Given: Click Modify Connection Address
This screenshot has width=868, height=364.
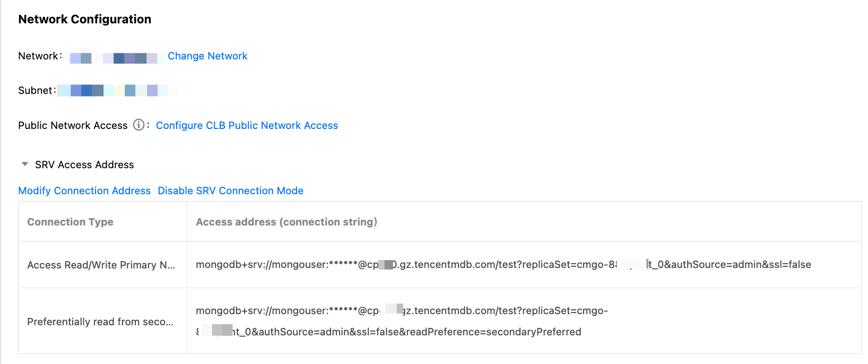Looking at the screenshot, I should tap(84, 190).
